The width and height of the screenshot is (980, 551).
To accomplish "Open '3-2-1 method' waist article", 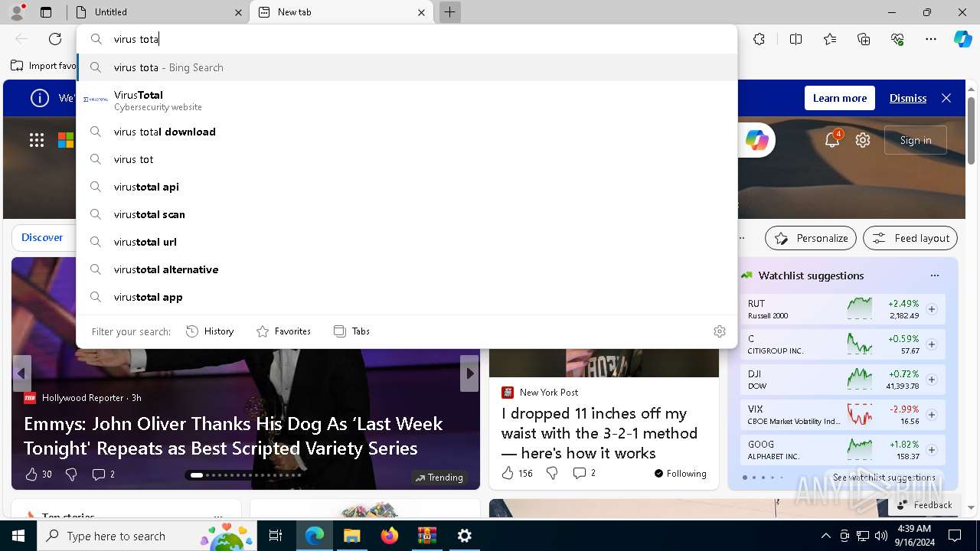I will pyautogui.click(x=599, y=433).
